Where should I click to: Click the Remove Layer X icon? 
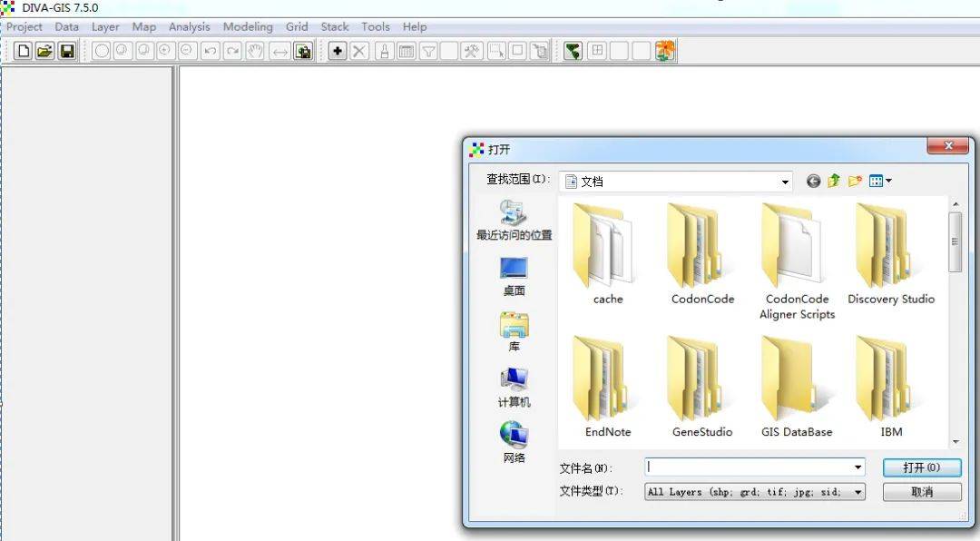pyautogui.click(x=358, y=51)
